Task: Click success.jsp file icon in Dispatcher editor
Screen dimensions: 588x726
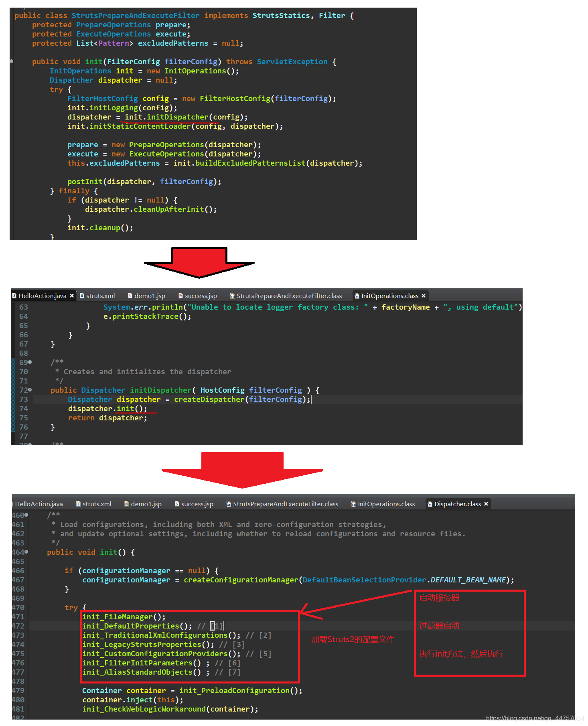Action: pos(177,504)
